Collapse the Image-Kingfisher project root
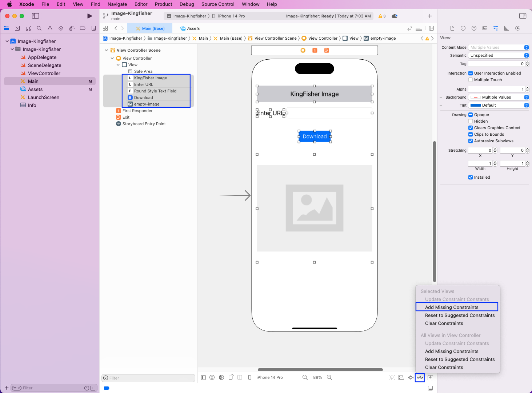The height and width of the screenshot is (393, 532). [x=7, y=41]
